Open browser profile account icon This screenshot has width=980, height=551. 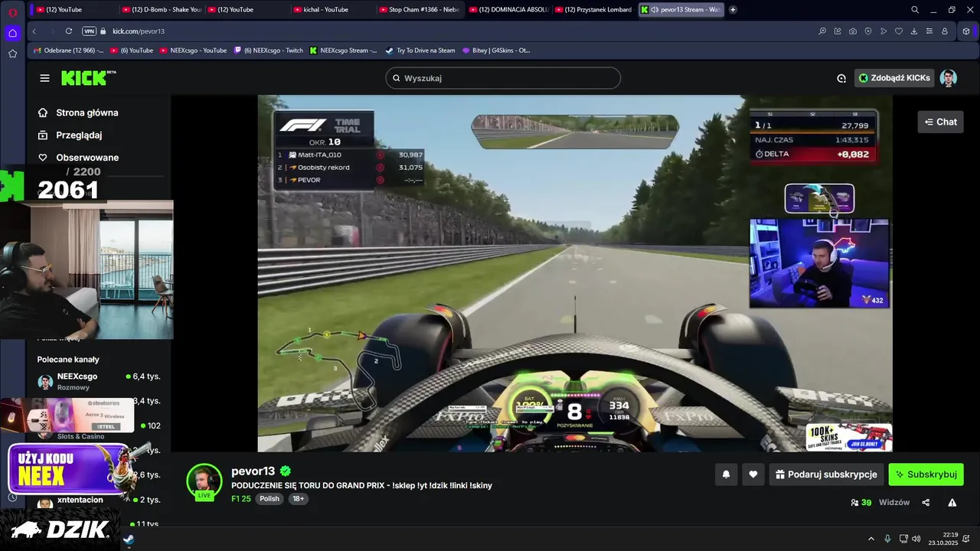(945, 31)
